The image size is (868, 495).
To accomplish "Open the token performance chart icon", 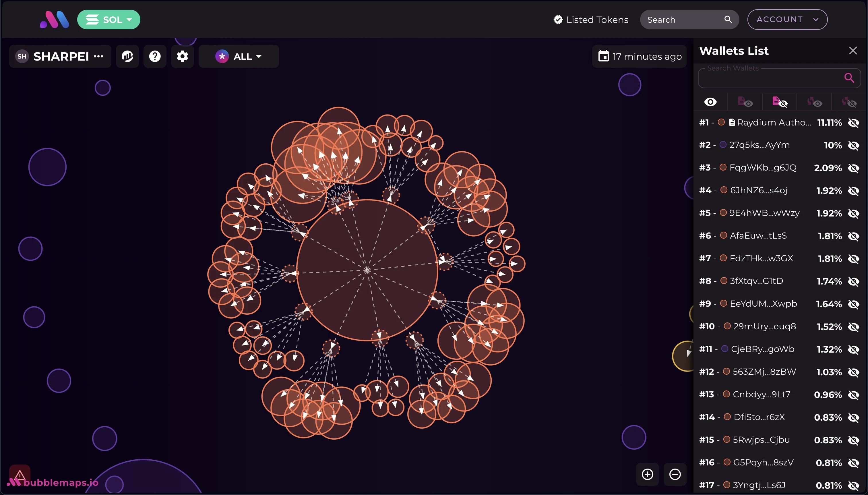I will tap(127, 55).
